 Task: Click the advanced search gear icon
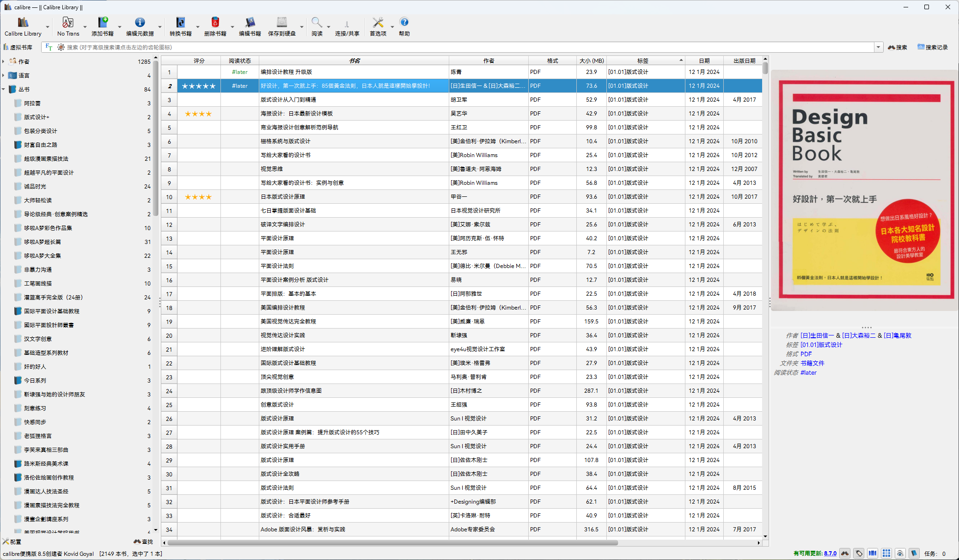[61, 47]
